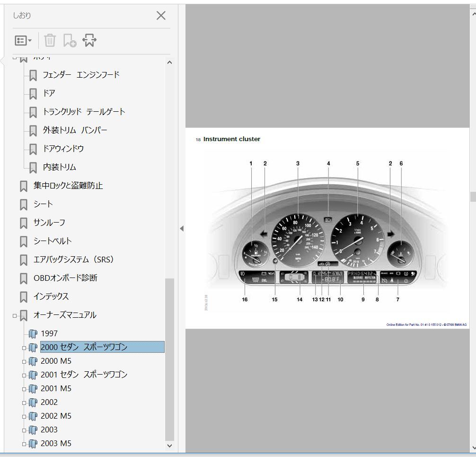
Task: Click the bookmark icon beside シートベルト
Action: coord(24,242)
